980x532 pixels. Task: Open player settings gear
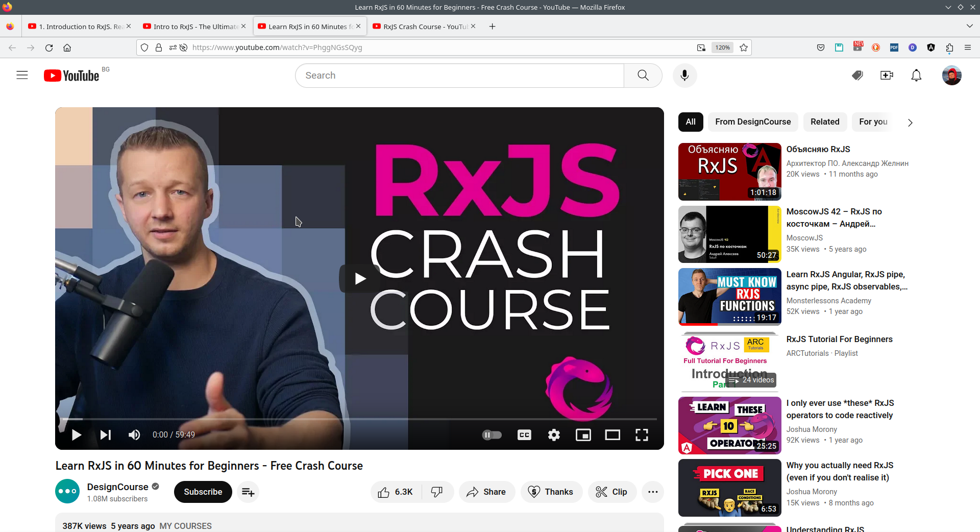(x=554, y=434)
